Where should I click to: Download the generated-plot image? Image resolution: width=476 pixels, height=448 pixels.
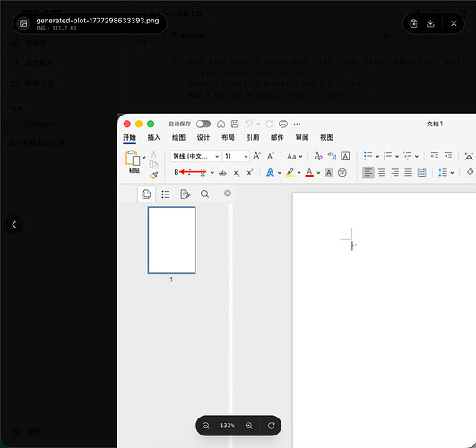(x=430, y=23)
